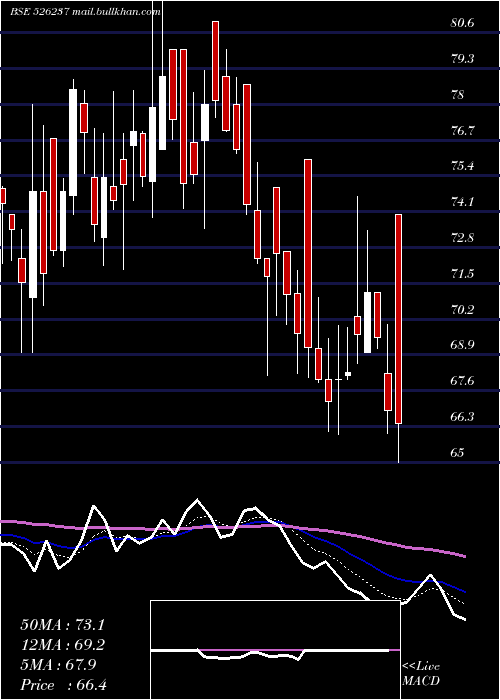Click the MACD inset chart box

(275, 650)
